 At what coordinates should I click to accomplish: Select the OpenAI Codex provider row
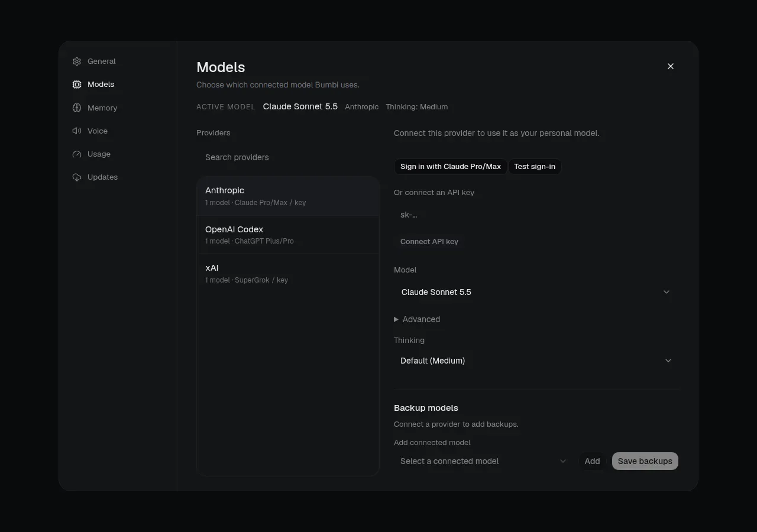click(x=288, y=235)
